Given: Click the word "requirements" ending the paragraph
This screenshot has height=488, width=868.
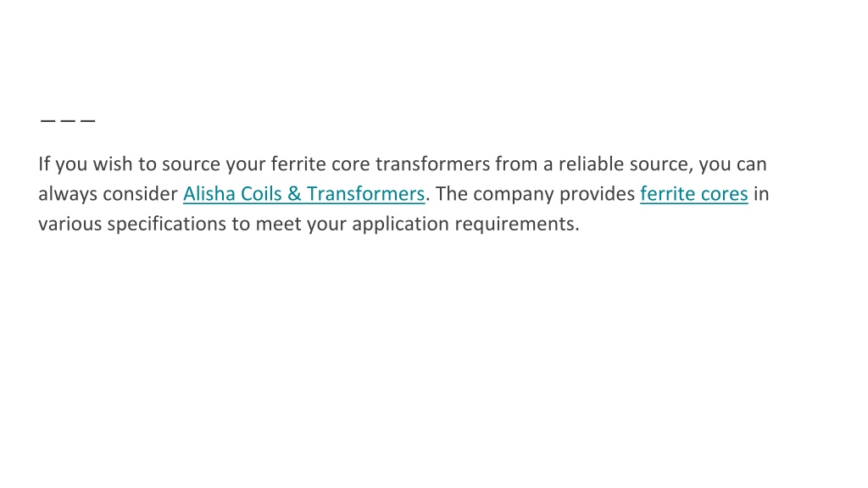Looking at the screenshot, I should tap(515, 224).
